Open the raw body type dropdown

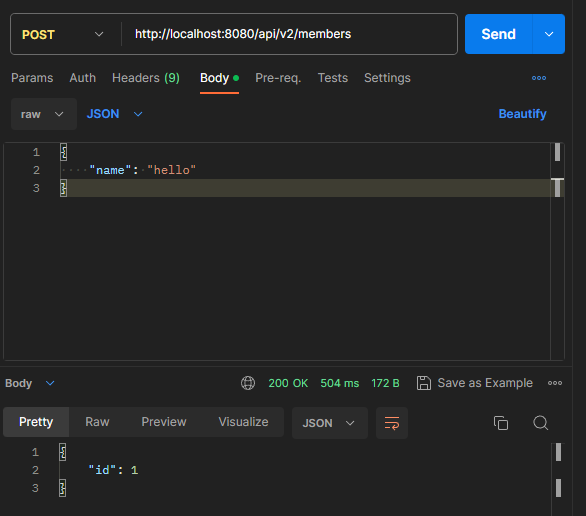point(44,114)
